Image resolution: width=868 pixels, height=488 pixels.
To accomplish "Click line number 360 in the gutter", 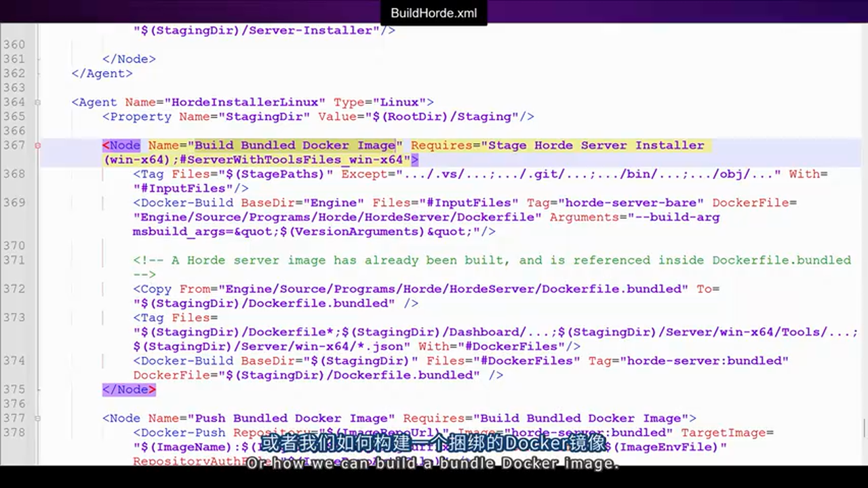I will point(15,44).
